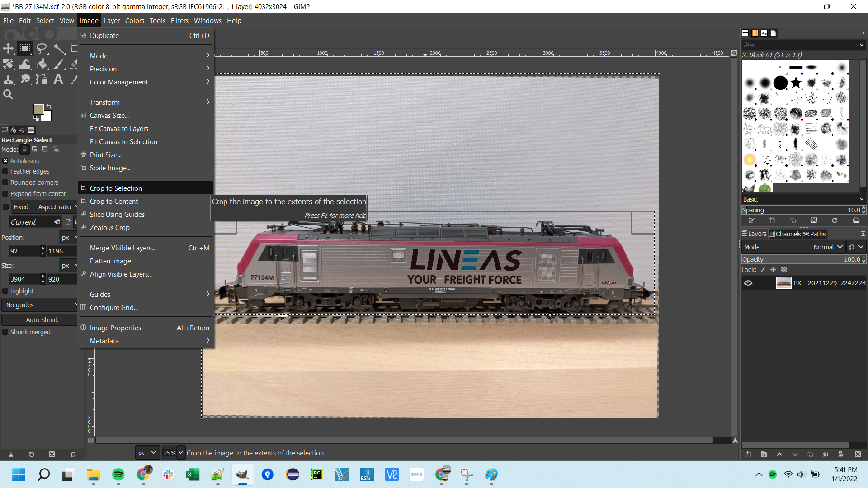Select the Fuzzy Select magic wand tool
The height and width of the screenshot is (488, 868).
[x=59, y=48]
